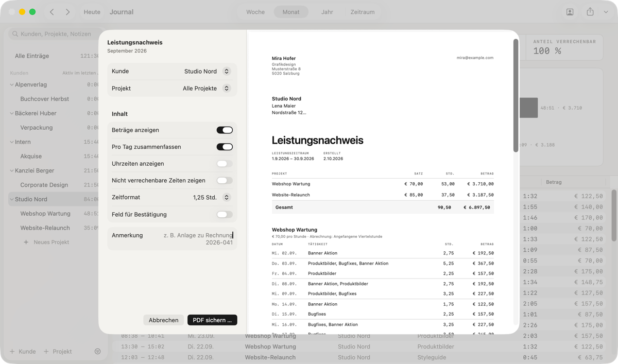618x364 pixels.
Task: Add a new project with + Projekt
Action: 58,351
